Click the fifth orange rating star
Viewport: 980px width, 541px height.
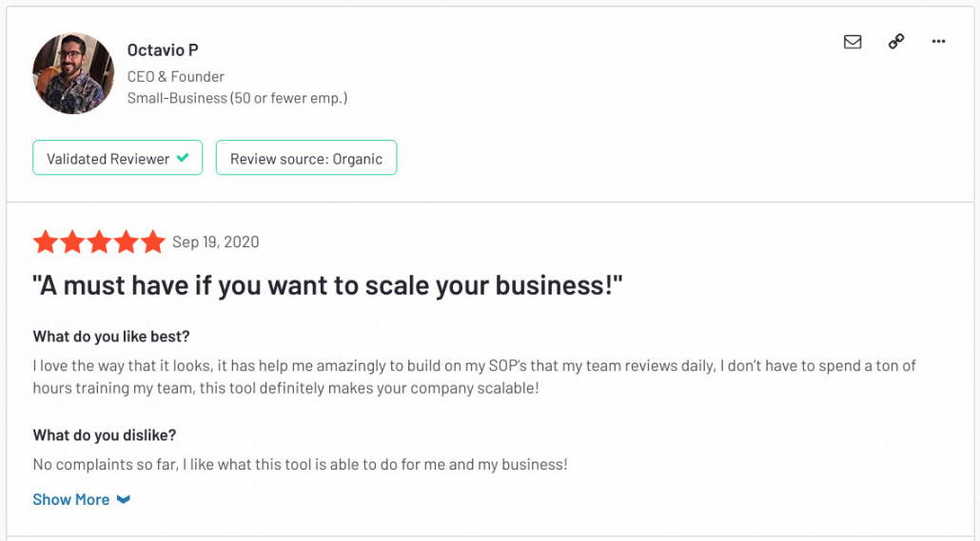[x=152, y=242]
